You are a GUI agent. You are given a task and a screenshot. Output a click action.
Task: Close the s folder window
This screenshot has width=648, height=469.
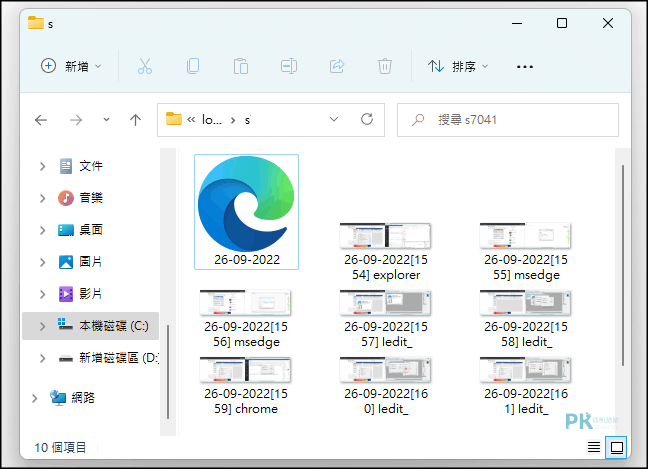tap(608, 23)
